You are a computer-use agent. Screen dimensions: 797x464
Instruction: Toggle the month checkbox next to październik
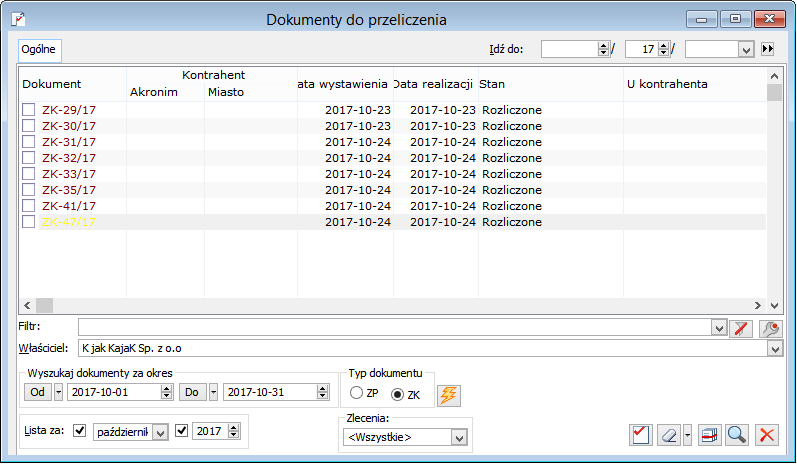tap(79, 430)
